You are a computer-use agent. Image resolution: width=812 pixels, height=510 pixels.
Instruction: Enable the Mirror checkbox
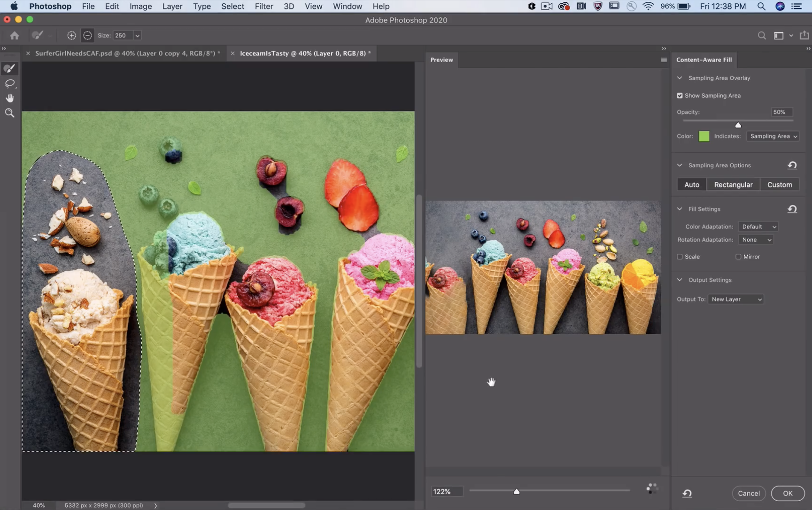[x=738, y=257]
